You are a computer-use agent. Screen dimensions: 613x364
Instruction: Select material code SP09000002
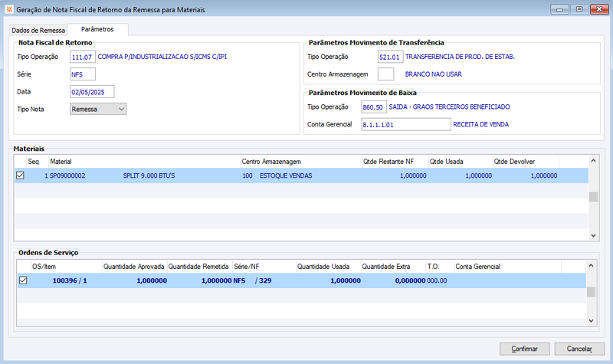point(67,176)
